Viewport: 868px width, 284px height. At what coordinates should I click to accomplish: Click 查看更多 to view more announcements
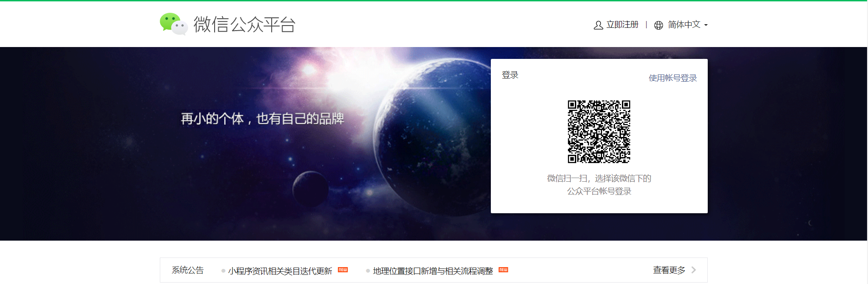[x=669, y=270]
